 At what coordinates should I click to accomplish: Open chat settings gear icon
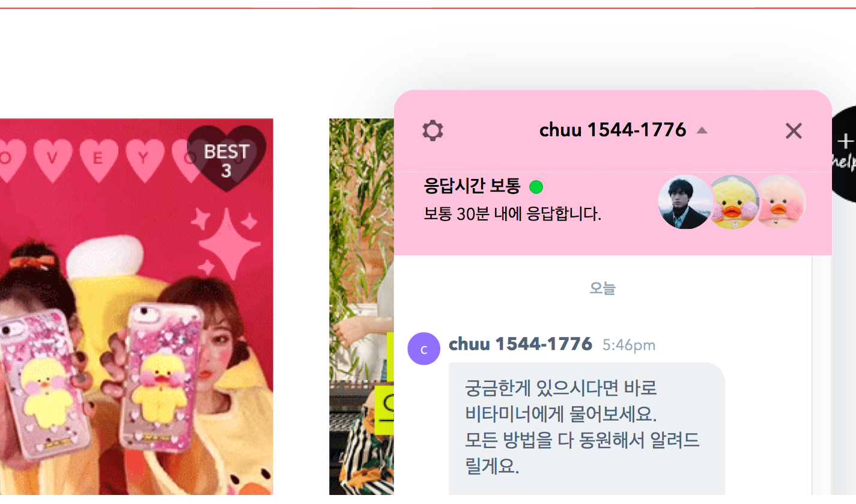[433, 130]
